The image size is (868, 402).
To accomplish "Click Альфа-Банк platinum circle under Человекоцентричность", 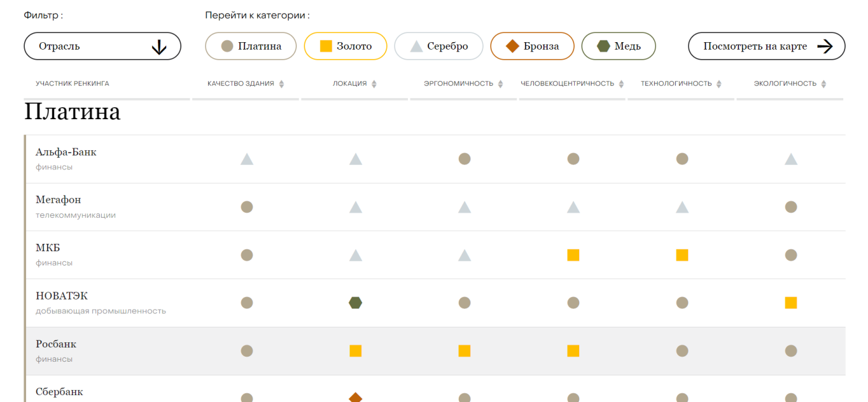I will [x=573, y=159].
